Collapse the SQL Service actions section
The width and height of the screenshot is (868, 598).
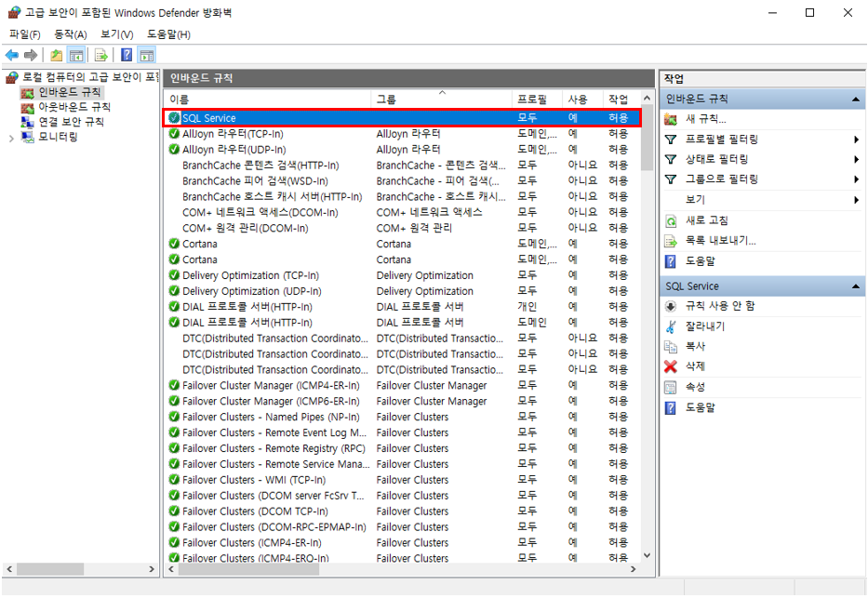tap(855, 286)
